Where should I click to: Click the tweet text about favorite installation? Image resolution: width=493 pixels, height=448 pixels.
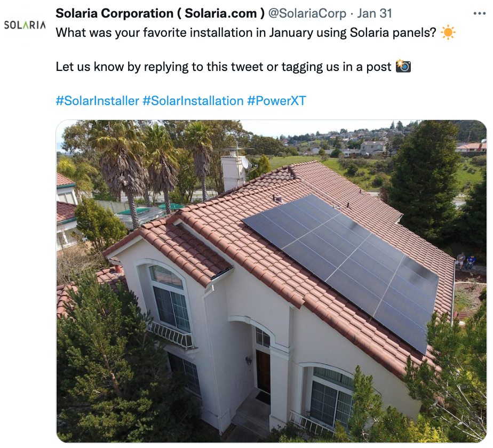[246, 33]
